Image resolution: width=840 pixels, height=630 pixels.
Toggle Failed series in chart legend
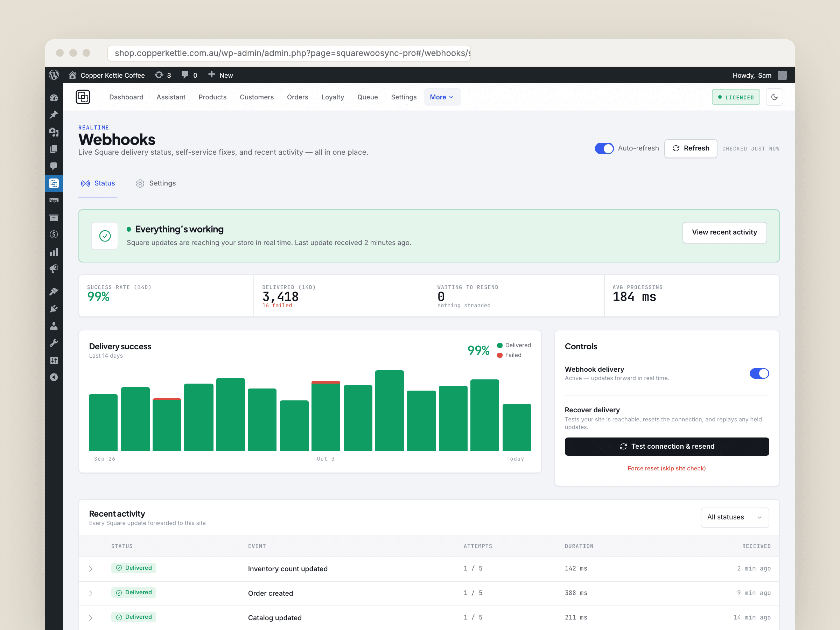tap(509, 355)
